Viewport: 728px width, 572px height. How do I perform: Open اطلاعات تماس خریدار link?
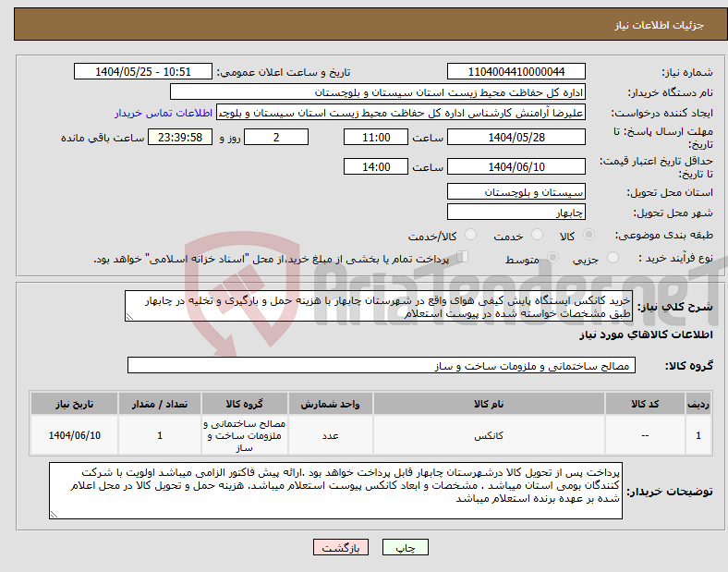click(164, 113)
